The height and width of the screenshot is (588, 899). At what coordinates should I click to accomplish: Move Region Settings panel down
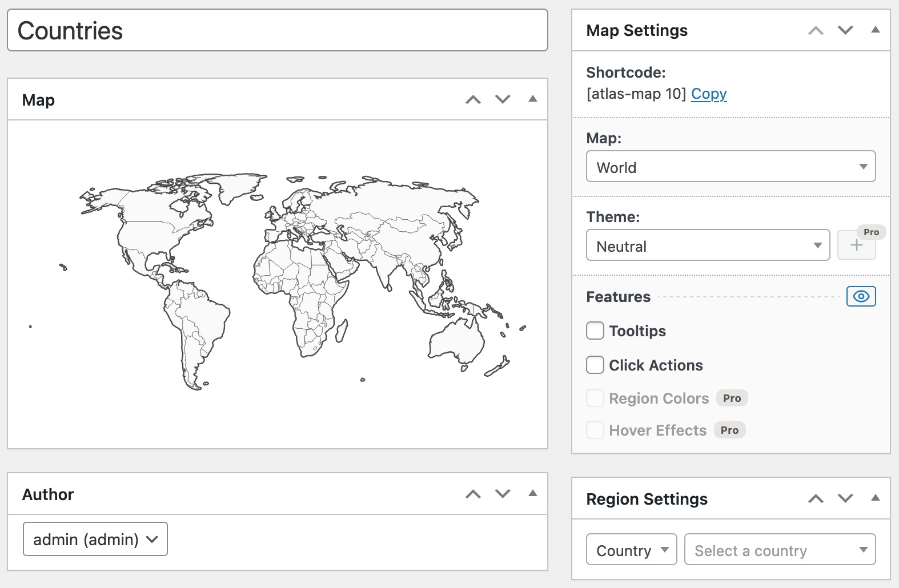coord(845,499)
